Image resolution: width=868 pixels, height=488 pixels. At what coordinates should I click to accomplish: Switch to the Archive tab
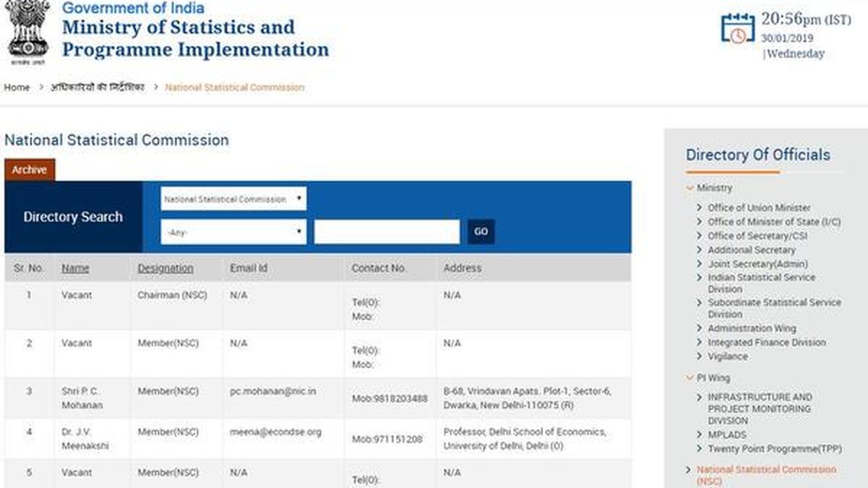[x=30, y=169]
